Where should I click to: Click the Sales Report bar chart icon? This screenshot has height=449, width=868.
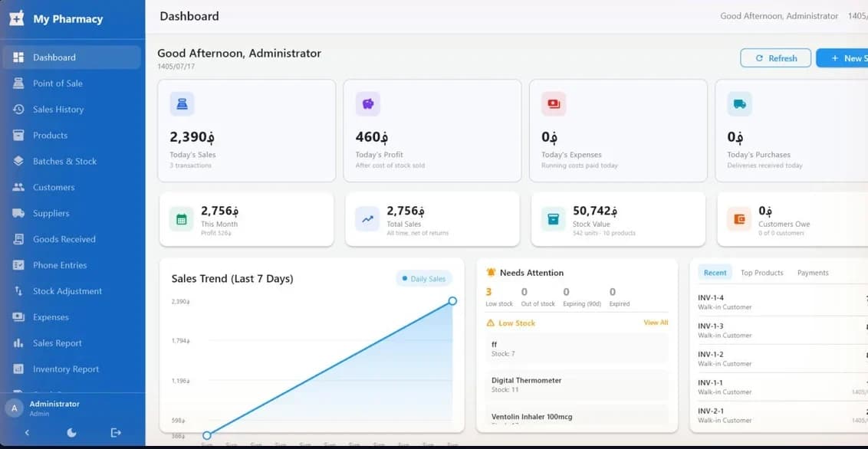18,342
